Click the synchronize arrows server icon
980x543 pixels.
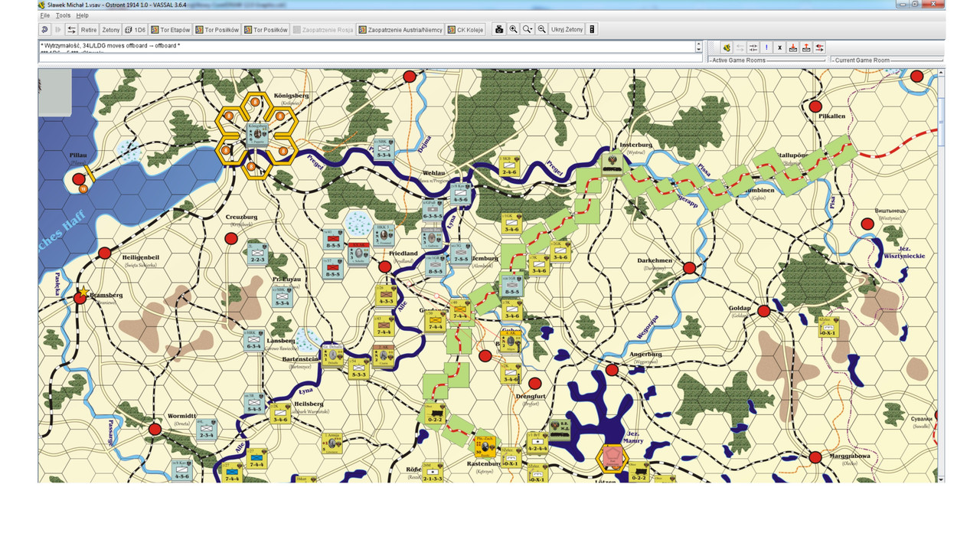753,47
